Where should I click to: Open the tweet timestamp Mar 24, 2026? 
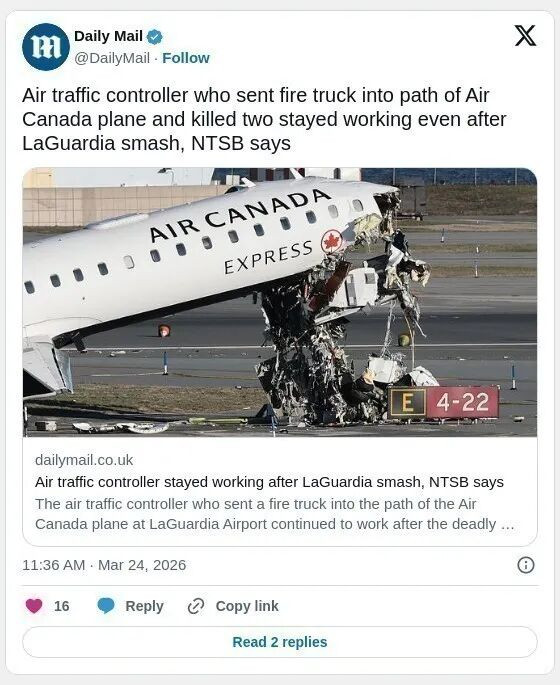coord(104,565)
